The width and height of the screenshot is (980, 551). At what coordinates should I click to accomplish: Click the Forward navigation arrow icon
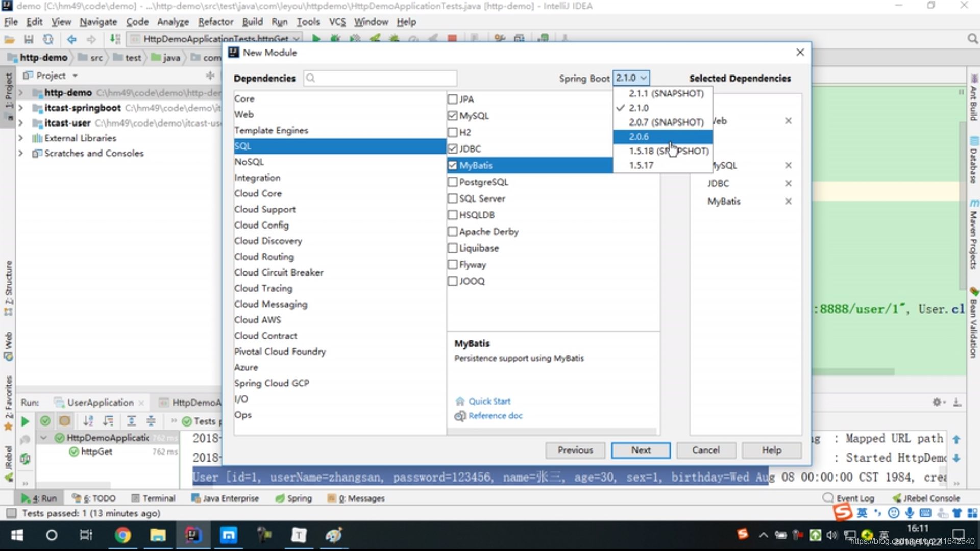click(x=91, y=39)
